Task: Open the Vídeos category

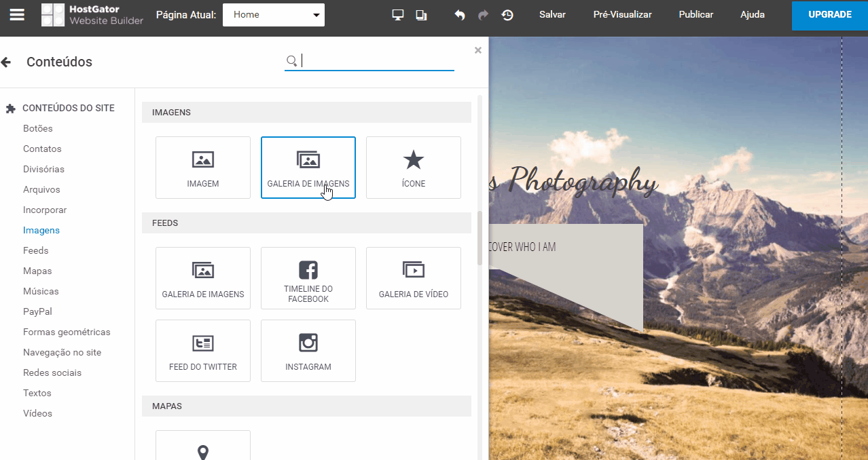Action: tap(37, 413)
